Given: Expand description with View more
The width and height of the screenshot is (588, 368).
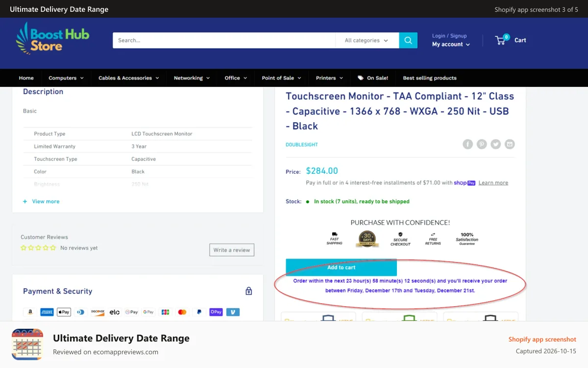Looking at the screenshot, I should coord(41,201).
